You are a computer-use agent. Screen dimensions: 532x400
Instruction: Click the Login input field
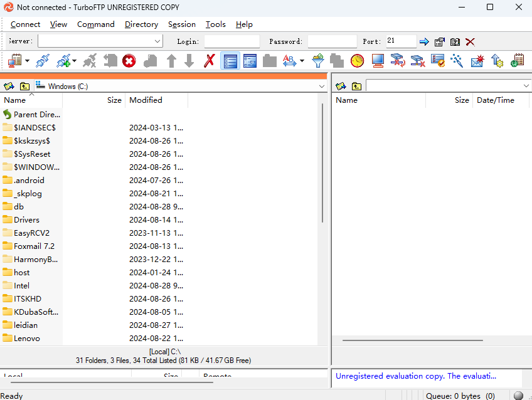(x=232, y=41)
